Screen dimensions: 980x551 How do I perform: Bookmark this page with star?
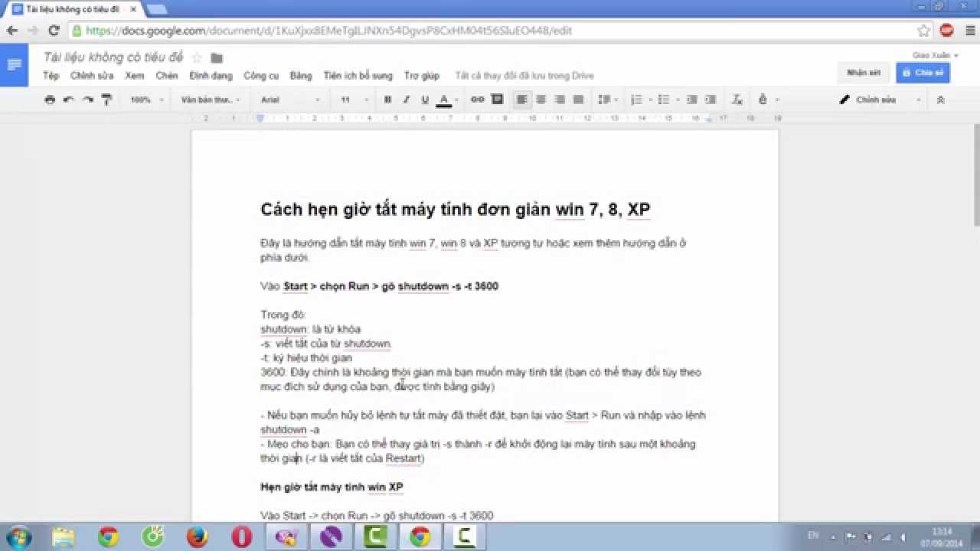click(x=923, y=31)
